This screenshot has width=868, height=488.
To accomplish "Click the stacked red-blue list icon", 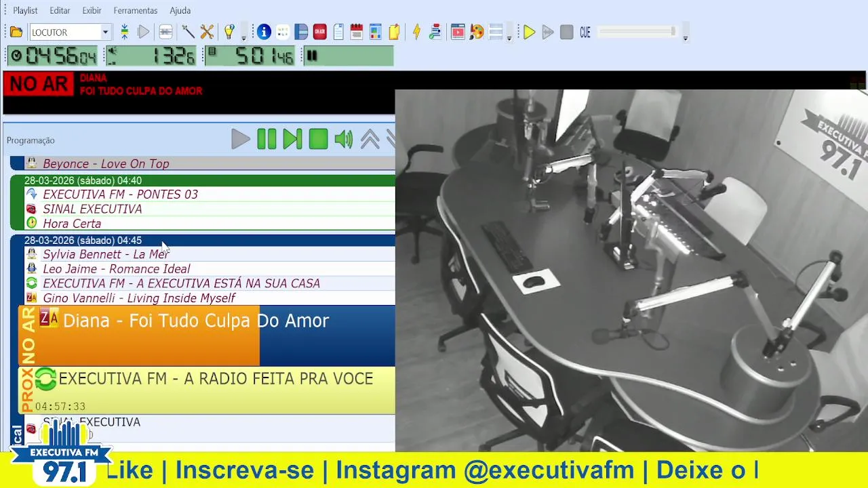I will [x=435, y=32].
